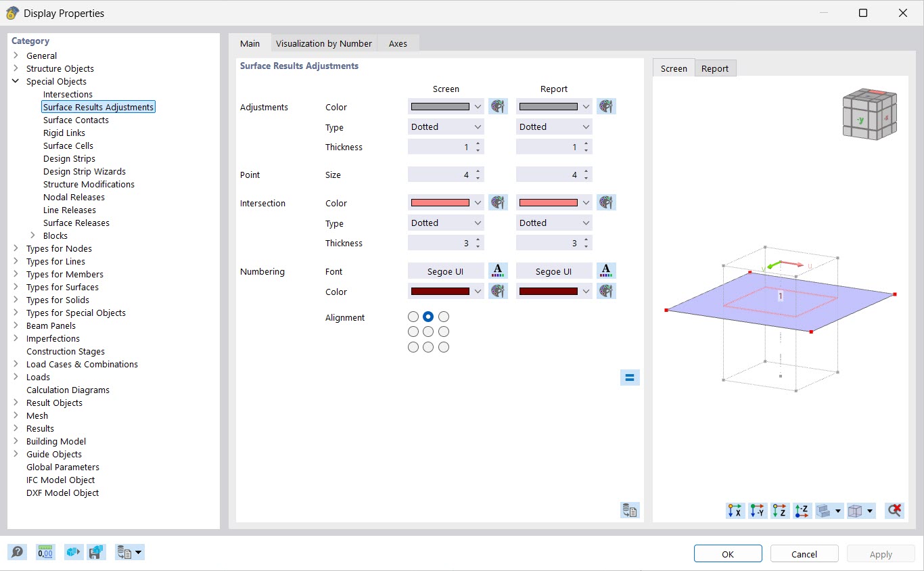Switch to the Report preview tab
Viewport: 924px width, 571px height.
pyautogui.click(x=714, y=68)
